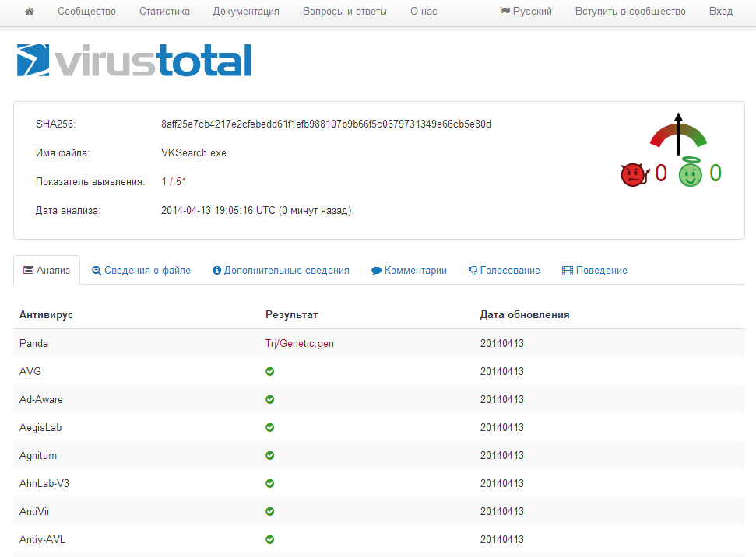The image size is (756, 557).
Task: Click the Вступить в сообщество link
Action: click(x=631, y=12)
